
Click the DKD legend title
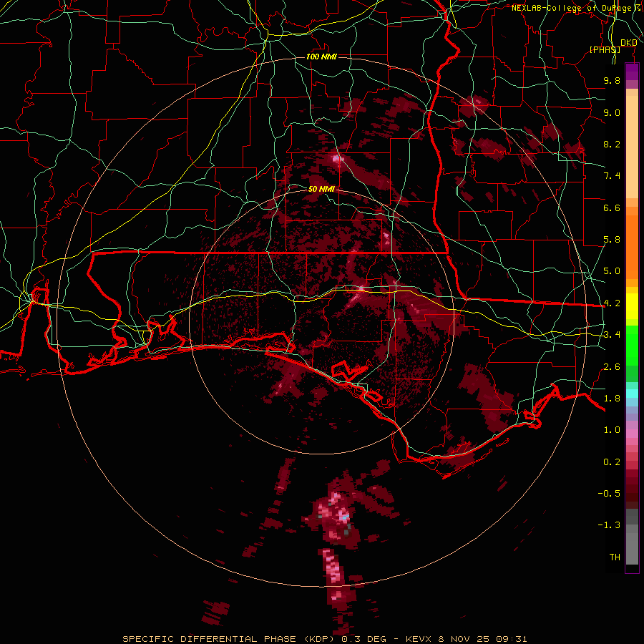[629, 43]
